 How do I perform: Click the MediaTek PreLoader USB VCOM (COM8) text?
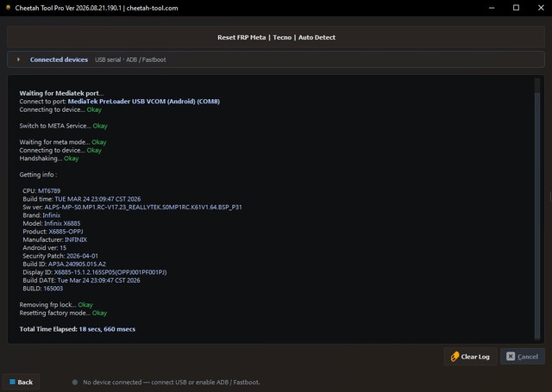(144, 102)
